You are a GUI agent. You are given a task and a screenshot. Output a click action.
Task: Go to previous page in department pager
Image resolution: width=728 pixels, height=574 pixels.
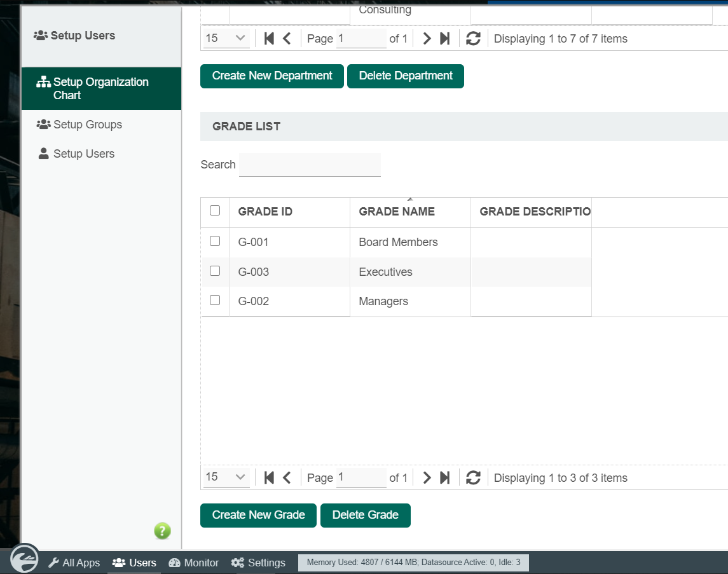coord(287,39)
